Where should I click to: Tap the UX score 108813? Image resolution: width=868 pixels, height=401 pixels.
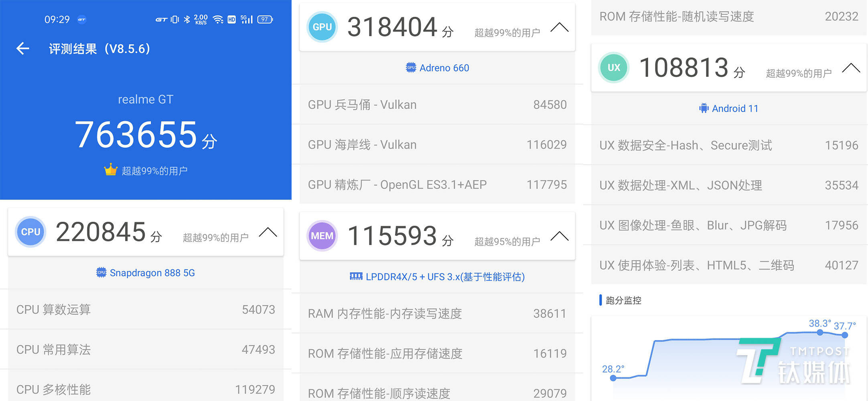tap(684, 67)
